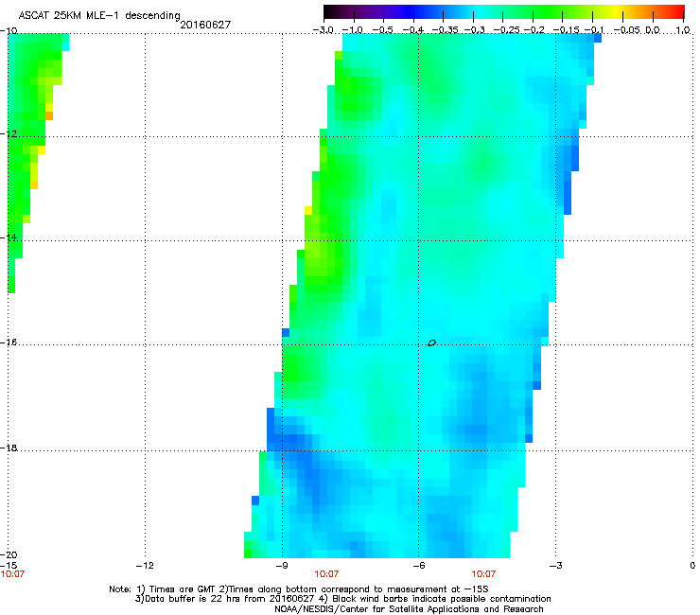Image resolution: width=700 pixels, height=615 pixels.
Task: Click the 0.0 colorbar label
Action: point(653,30)
